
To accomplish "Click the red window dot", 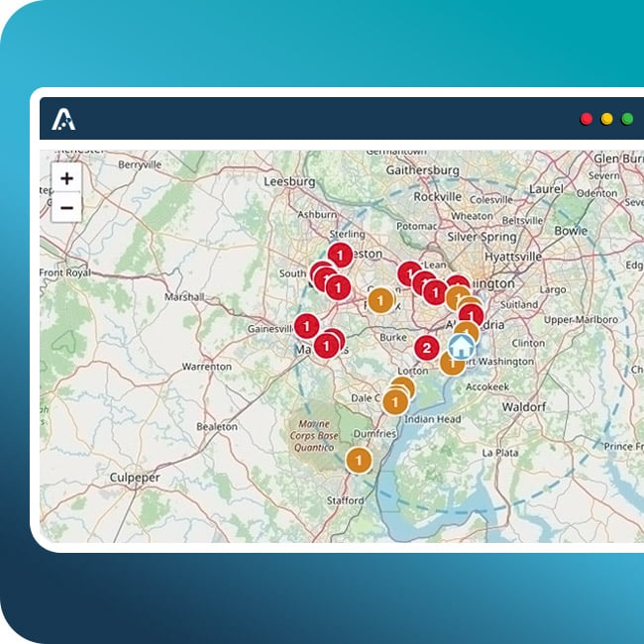I will (x=587, y=119).
